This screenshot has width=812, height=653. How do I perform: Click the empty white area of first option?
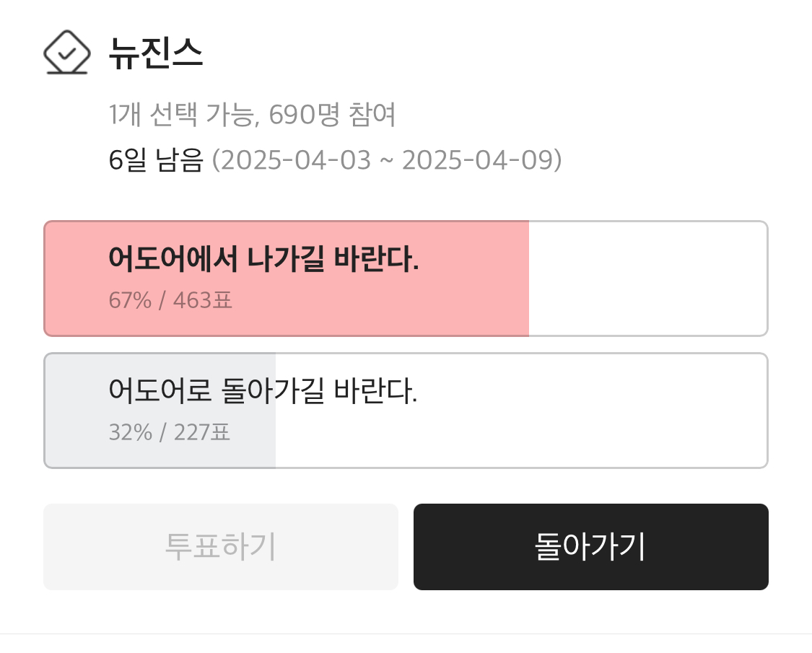tap(648, 279)
